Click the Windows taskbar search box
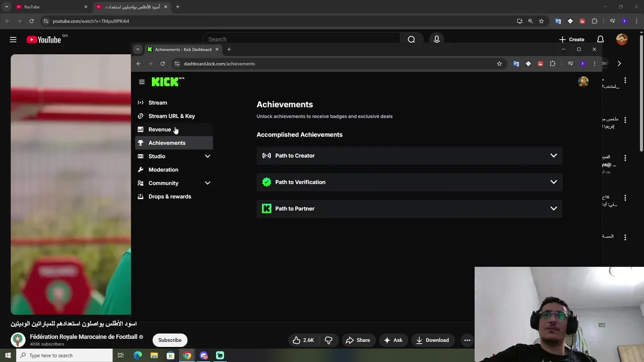This screenshot has height=362, width=644. click(64, 355)
